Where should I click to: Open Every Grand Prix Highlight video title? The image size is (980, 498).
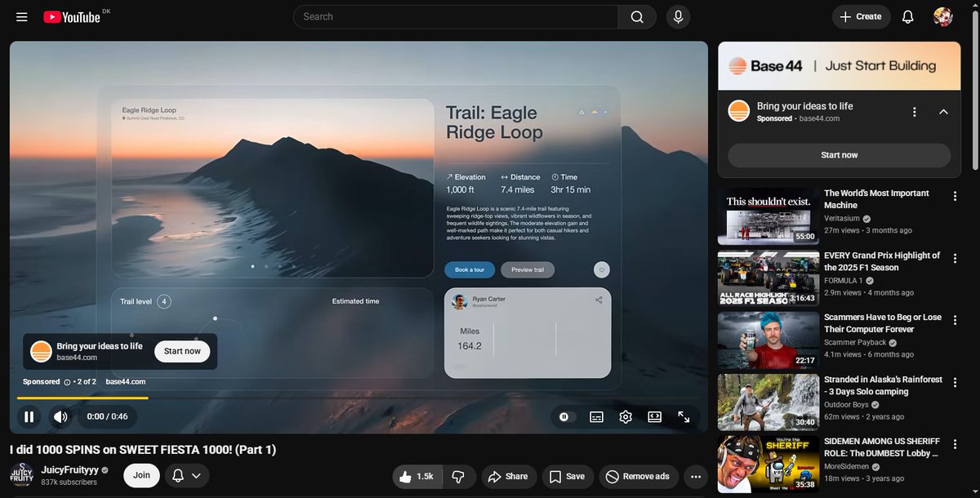[882, 261]
